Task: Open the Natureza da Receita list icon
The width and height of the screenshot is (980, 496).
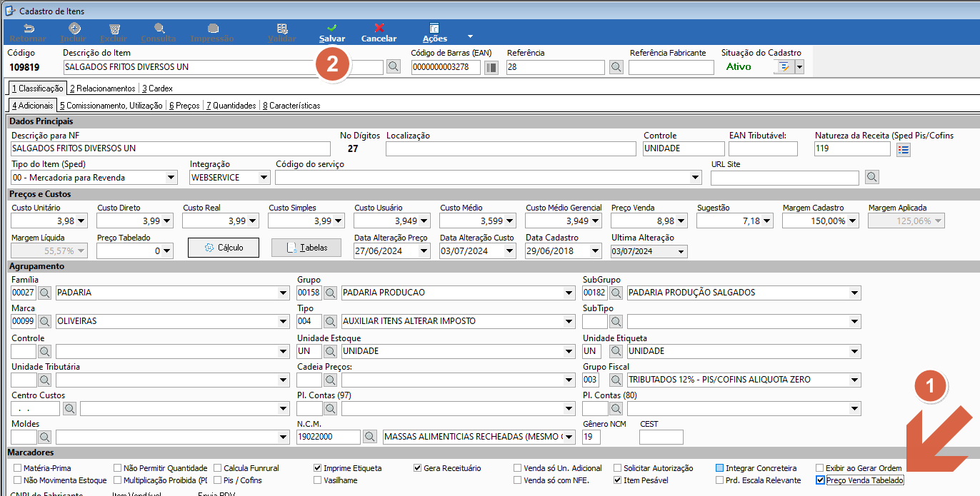Action: click(x=904, y=149)
